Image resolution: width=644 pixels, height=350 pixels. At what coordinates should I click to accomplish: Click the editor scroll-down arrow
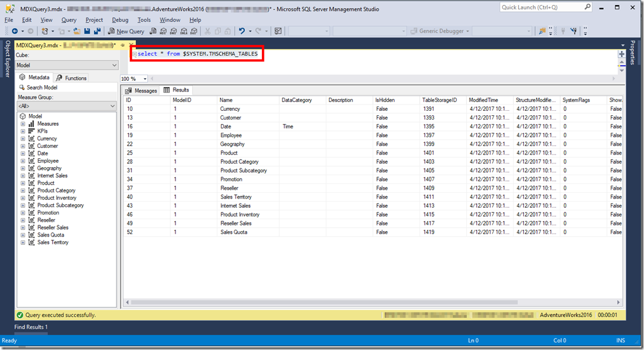pos(621,71)
